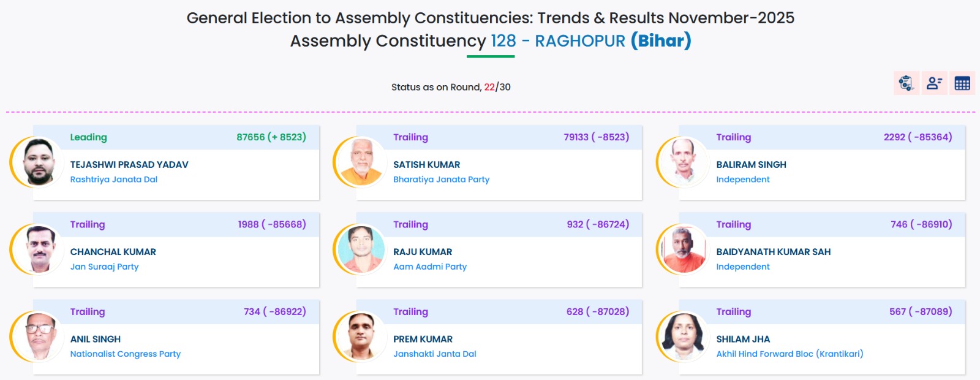
Task: Click the TEJASHWI PRASAD YADAV name
Action: pos(129,164)
